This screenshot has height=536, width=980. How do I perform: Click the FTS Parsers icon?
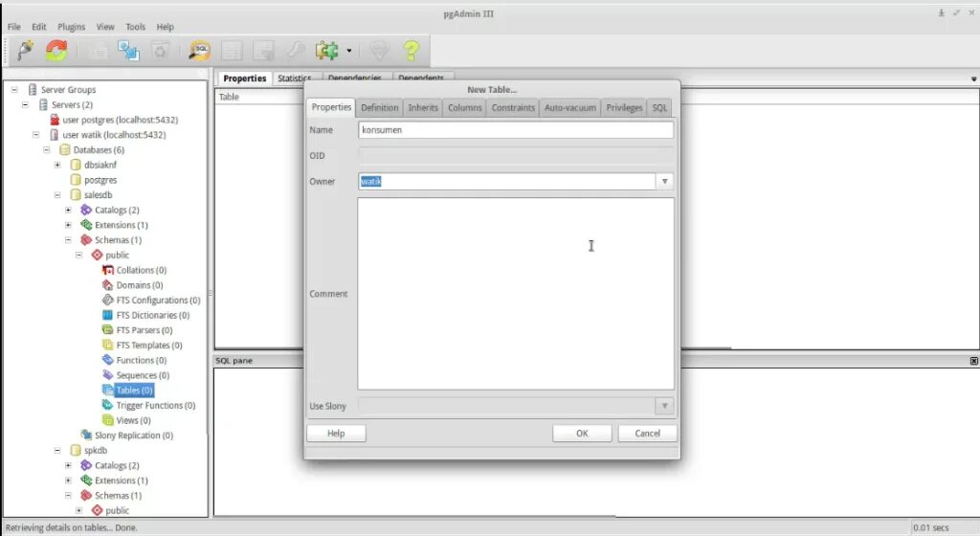[107, 330]
